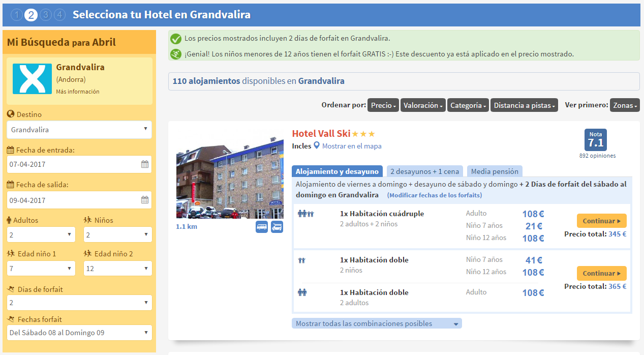Click the two children occupants icon

301,260
